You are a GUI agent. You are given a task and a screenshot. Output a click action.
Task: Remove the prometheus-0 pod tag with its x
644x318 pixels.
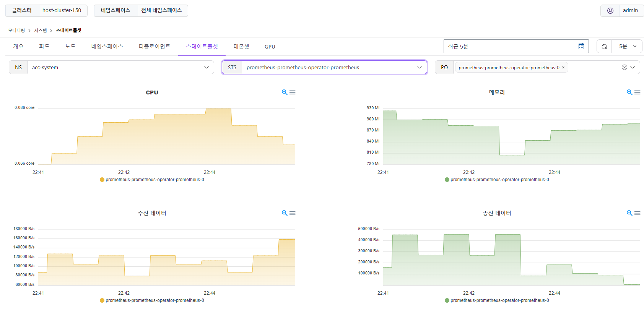pyautogui.click(x=563, y=67)
